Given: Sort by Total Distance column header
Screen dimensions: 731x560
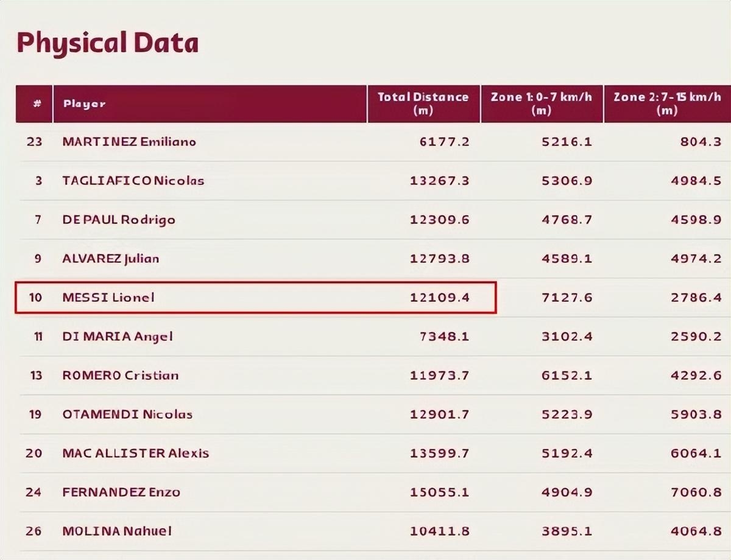Looking at the screenshot, I should 423,103.
